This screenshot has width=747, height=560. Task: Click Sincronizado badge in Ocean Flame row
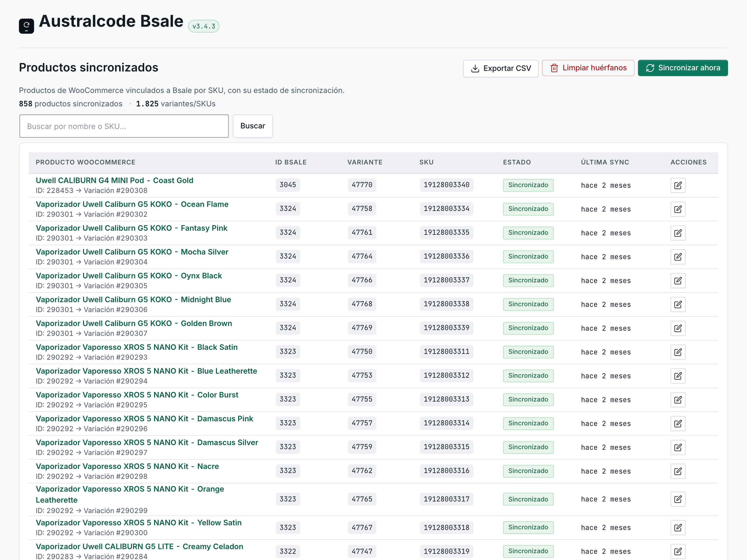(528, 209)
